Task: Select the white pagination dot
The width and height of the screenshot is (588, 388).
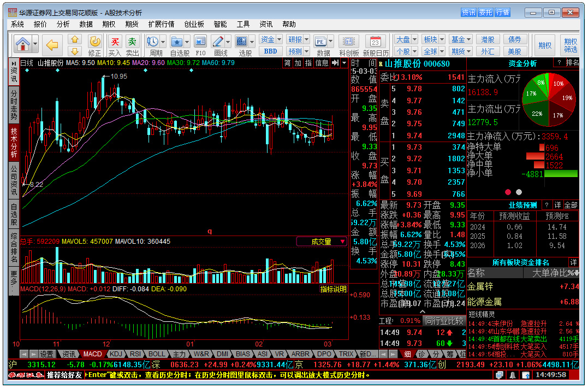Action: [519, 192]
